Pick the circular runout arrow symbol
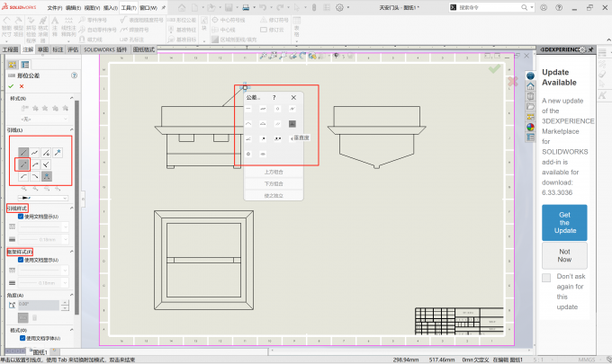 (263, 138)
